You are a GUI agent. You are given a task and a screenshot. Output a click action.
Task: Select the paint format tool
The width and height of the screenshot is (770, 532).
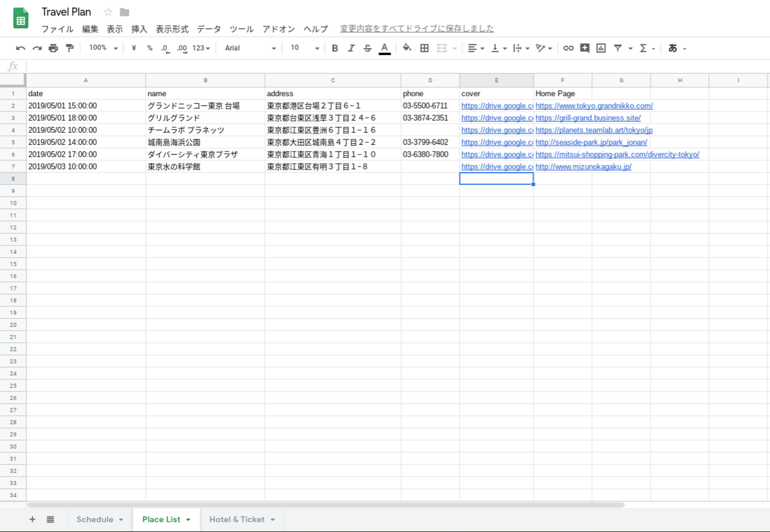[69, 48]
